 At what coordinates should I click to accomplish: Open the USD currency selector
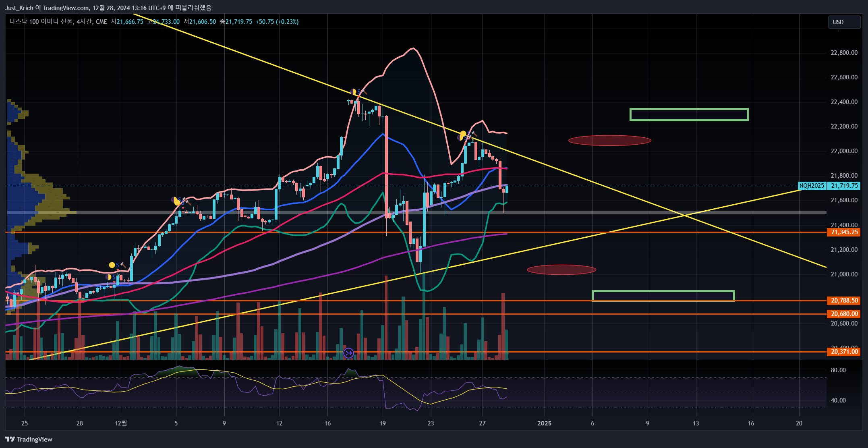tap(845, 22)
